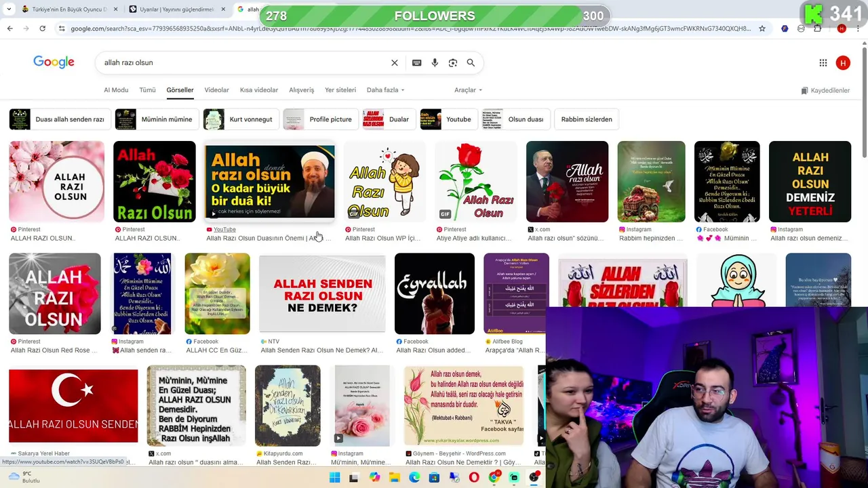Open the Windows Start menu
The width and height of the screenshot is (868, 488).
[x=334, y=478]
